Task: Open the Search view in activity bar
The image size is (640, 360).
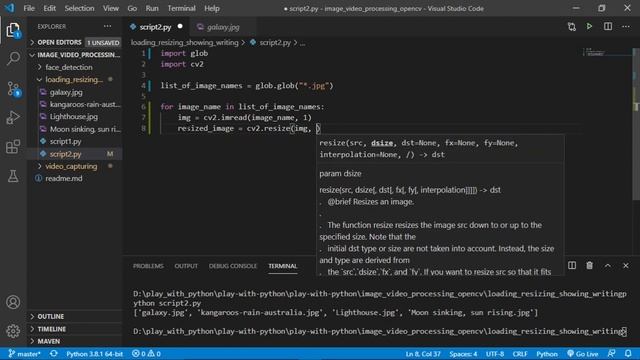Action: tap(13, 59)
